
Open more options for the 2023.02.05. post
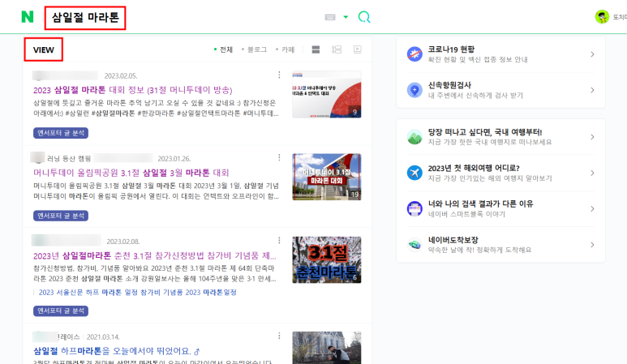279,75
